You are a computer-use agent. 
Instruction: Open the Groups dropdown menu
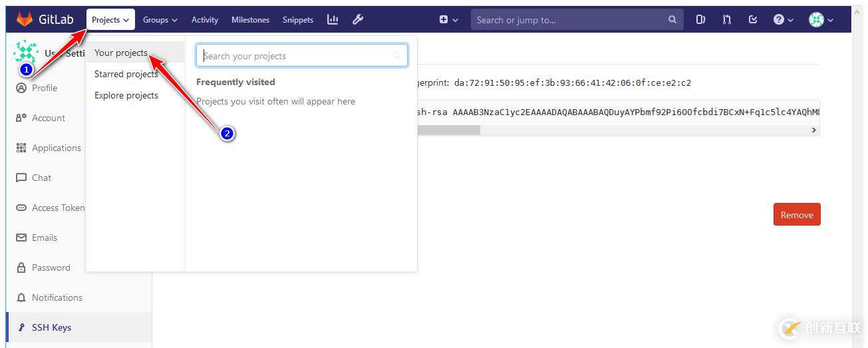point(160,19)
